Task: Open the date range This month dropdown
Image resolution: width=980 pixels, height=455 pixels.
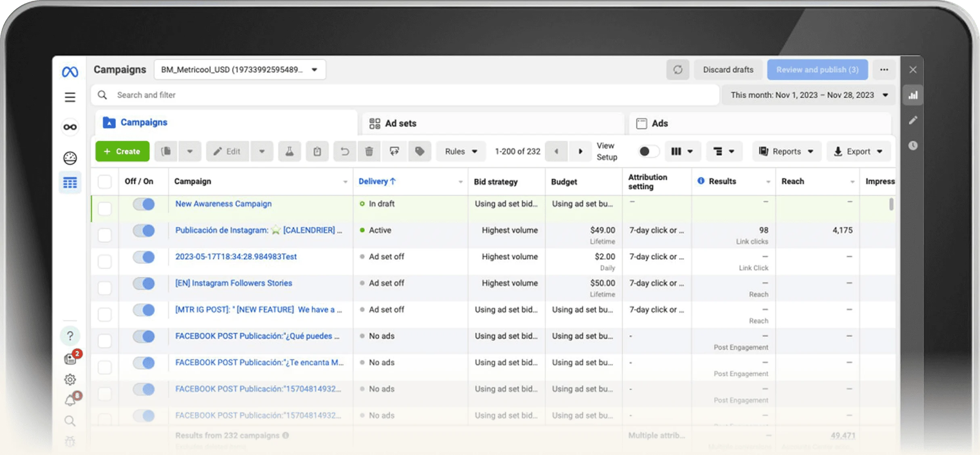Action: 809,95
